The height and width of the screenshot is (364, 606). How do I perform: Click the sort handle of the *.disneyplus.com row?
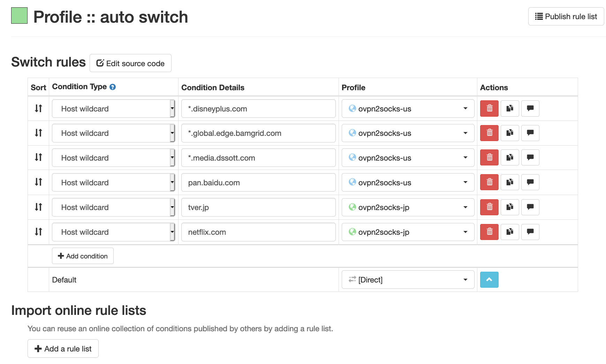tap(38, 108)
